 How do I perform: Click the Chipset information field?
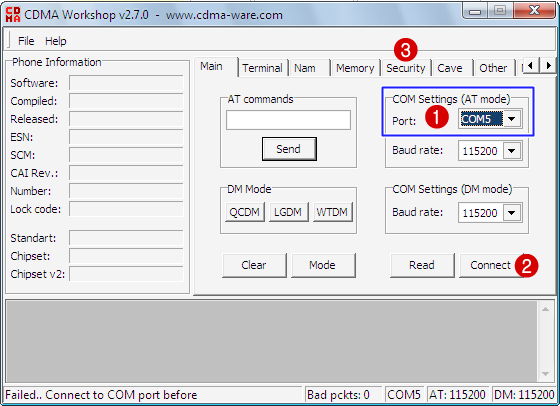point(126,256)
